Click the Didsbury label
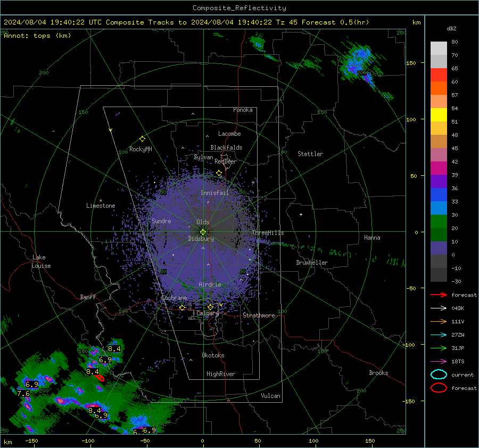 pyautogui.click(x=201, y=239)
